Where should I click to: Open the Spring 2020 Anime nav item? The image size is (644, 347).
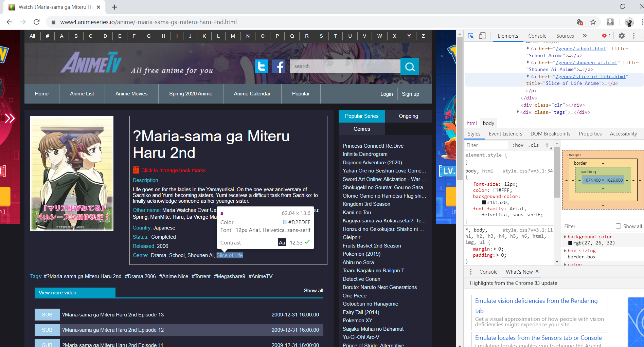click(x=191, y=94)
